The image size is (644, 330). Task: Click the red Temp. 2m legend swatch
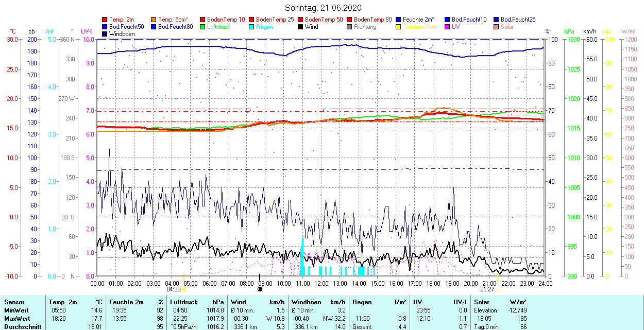[x=105, y=20]
